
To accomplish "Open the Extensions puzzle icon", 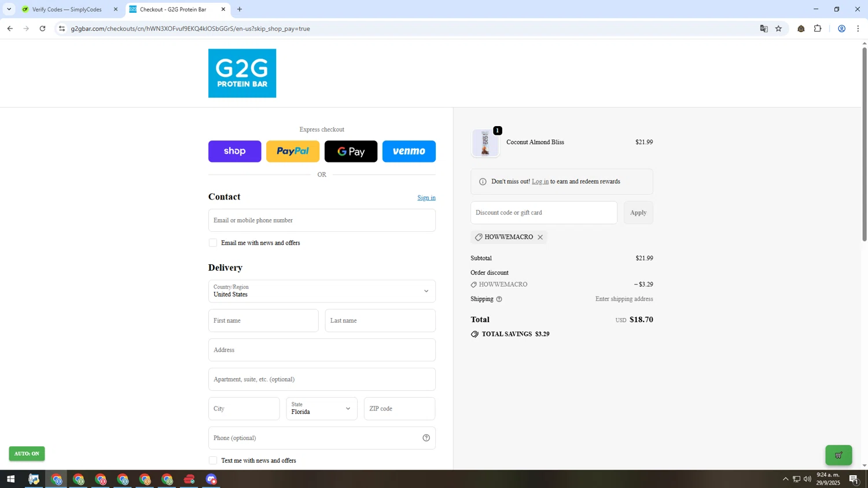I will (x=818, y=28).
